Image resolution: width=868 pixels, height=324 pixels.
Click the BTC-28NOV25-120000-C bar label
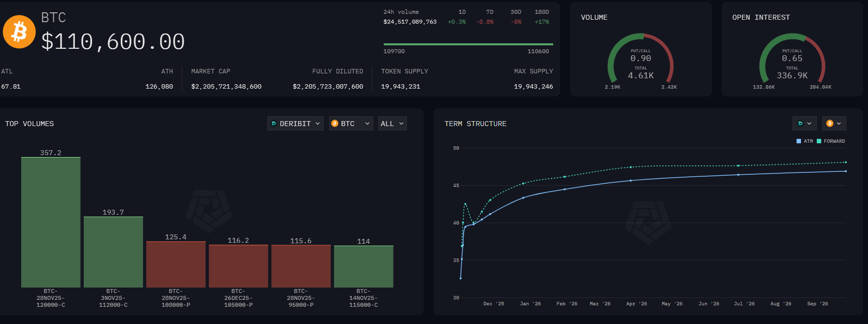click(x=51, y=298)
